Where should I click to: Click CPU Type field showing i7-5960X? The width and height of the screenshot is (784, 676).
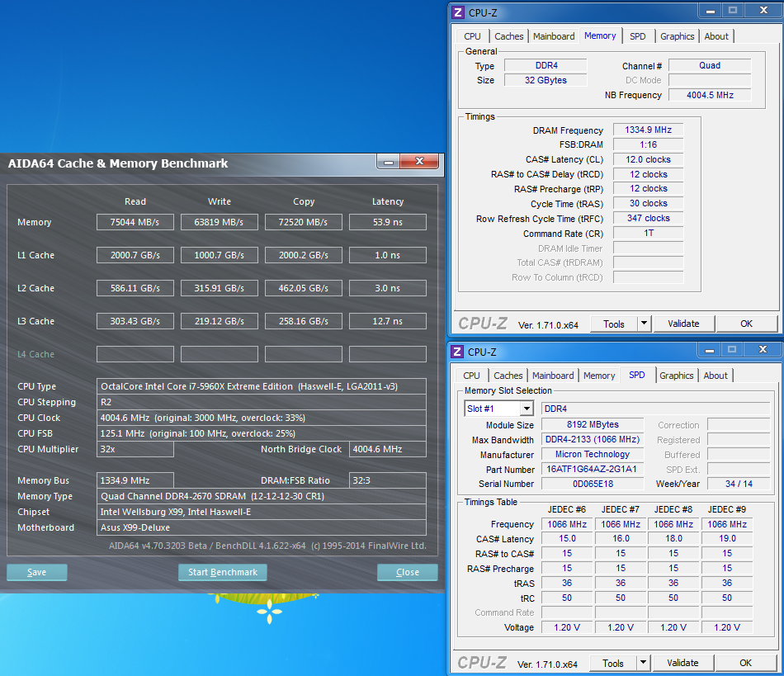pos(262,386)
